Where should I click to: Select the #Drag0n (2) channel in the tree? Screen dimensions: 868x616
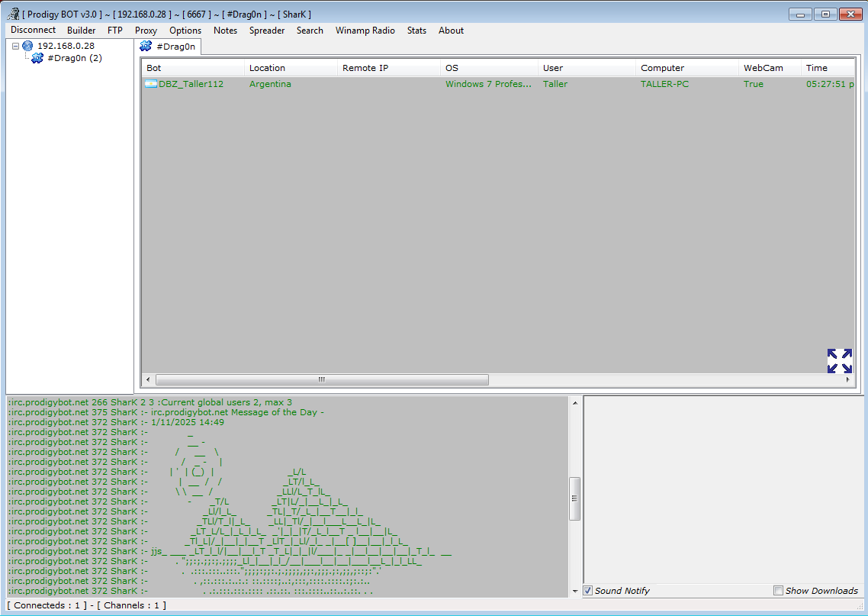pyautogui.click(x=74, y=58)
